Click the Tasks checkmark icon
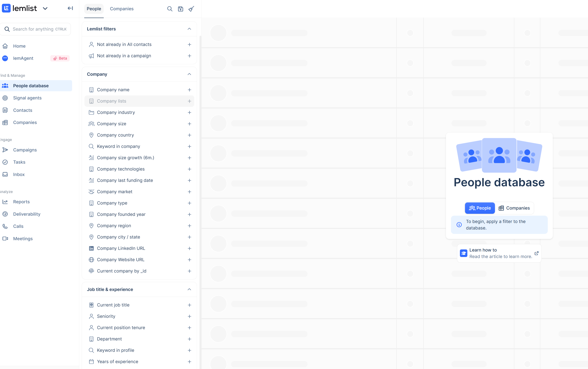This screenshot has width=588, height=369. click(x=5, y=162)
